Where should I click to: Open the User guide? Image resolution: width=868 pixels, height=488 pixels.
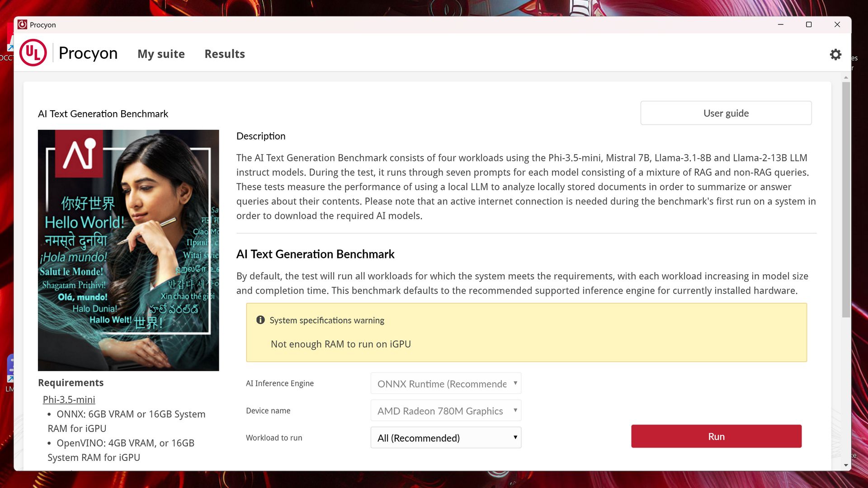tap(726, 113)
